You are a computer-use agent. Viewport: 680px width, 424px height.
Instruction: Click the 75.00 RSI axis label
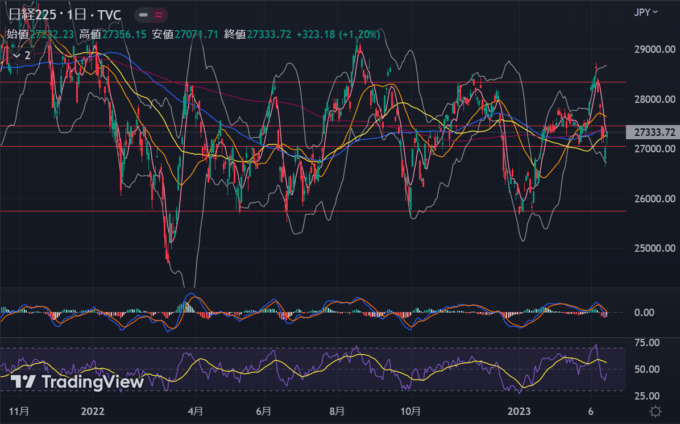click(x=647, y=343)
